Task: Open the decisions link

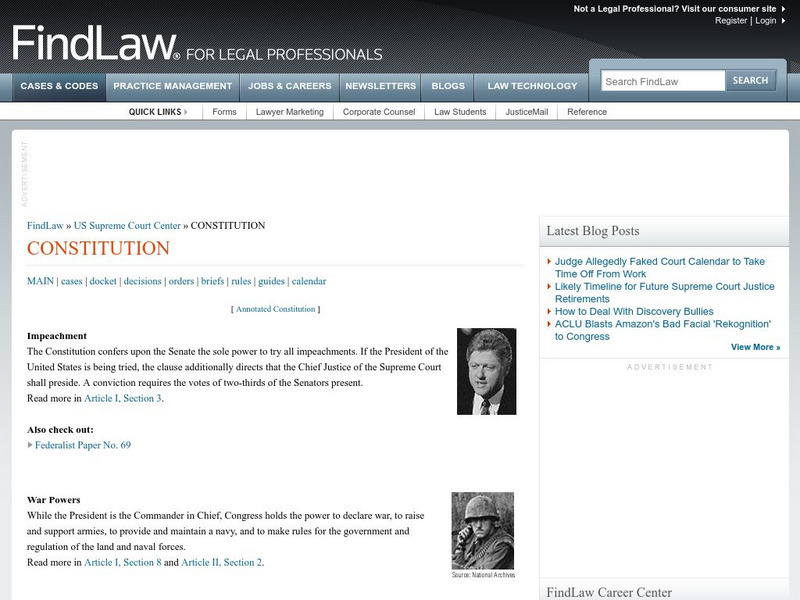Action: (142, 281)
